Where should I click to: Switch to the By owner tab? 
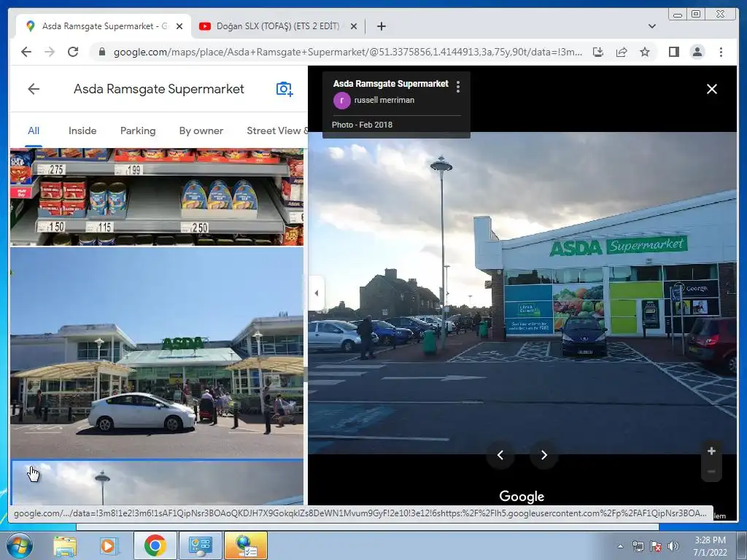(201, 131)
